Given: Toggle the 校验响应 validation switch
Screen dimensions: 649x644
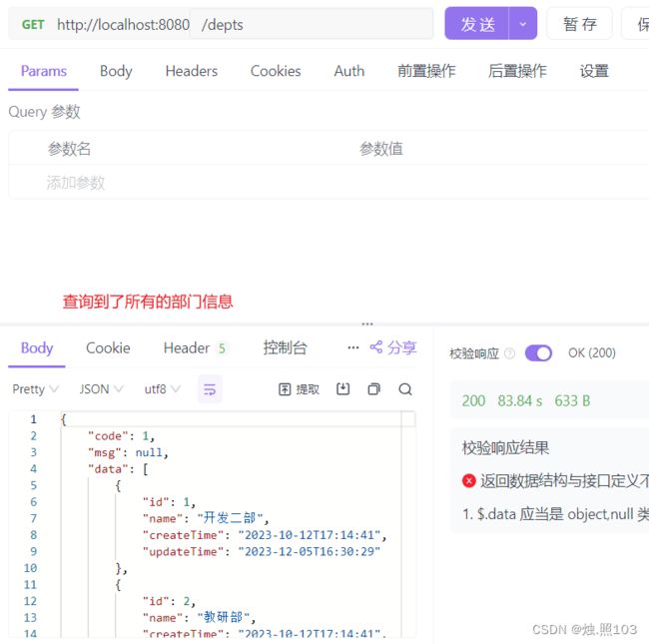Looking at the screenshot, I should click(x=538, y=353).
